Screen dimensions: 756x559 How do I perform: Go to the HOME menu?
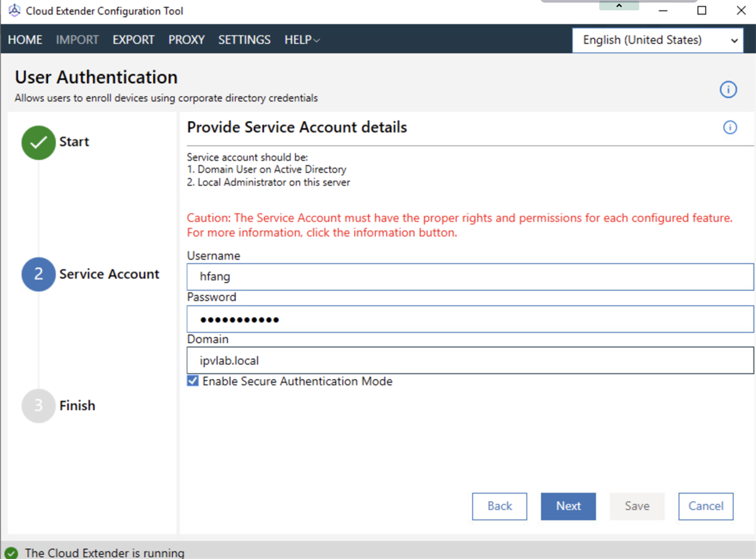(x=25, y=40)
